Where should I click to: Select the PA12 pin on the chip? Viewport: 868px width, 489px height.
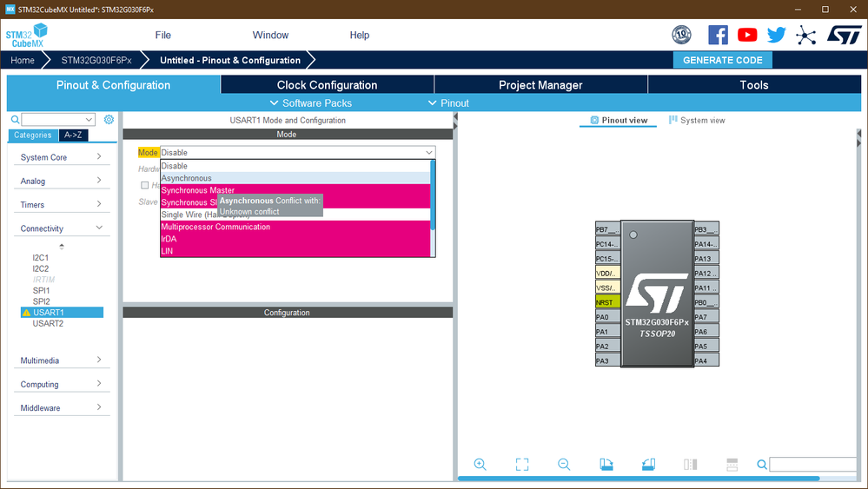pos(706,274)
